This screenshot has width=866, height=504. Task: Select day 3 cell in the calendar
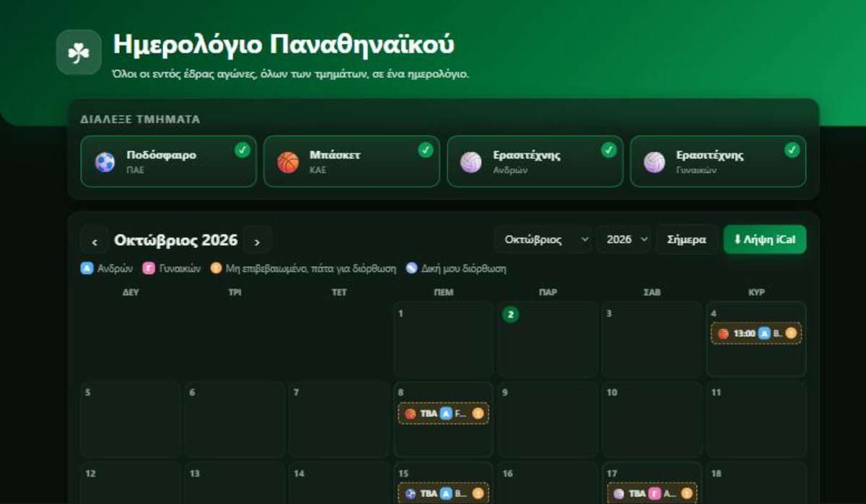pos(652,339)
